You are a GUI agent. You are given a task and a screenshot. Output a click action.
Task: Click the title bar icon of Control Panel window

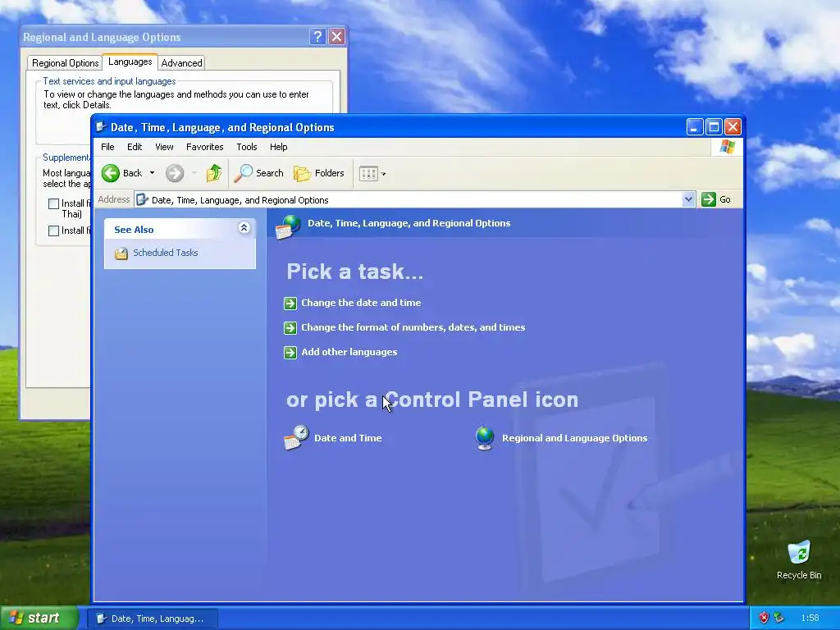[101, 127]
